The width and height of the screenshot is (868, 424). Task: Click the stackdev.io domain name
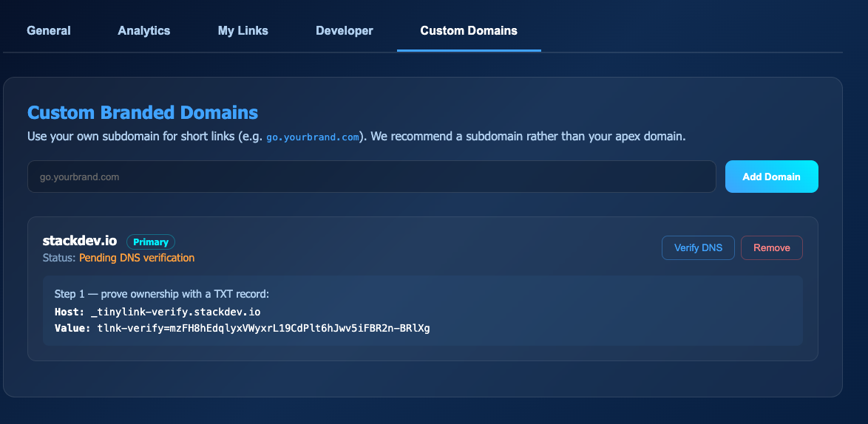pyautogui.click(x=80, y=241)
